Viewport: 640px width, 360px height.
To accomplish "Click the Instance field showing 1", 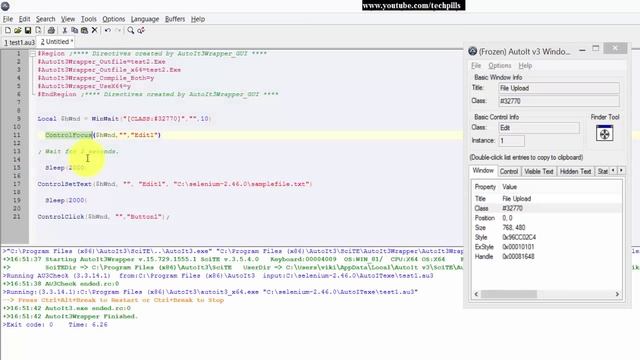I will pyautogui.click(x=511, y=141).
